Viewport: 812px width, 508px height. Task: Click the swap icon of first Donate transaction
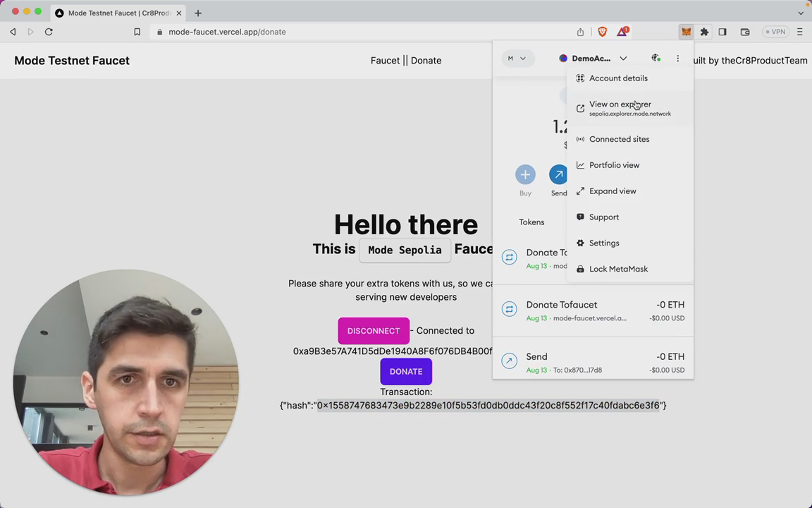[509, 257]
